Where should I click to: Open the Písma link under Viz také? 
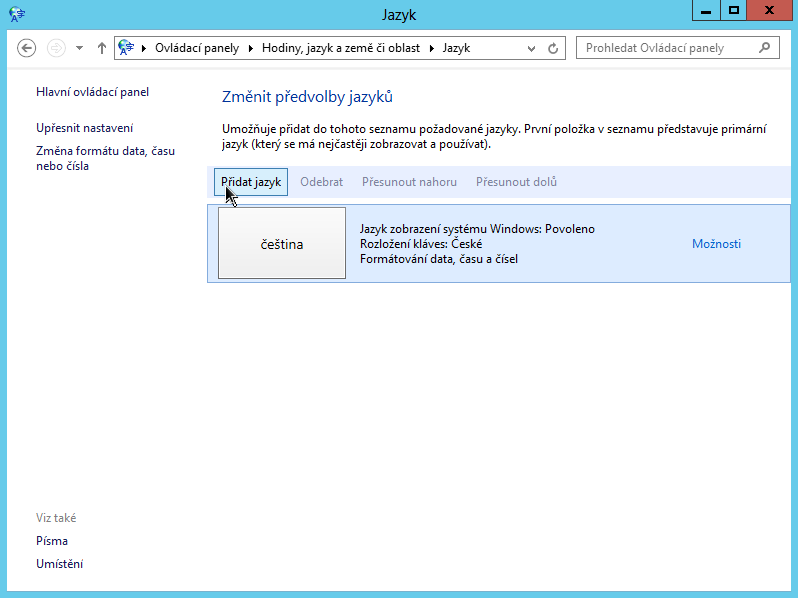point(52,541)
